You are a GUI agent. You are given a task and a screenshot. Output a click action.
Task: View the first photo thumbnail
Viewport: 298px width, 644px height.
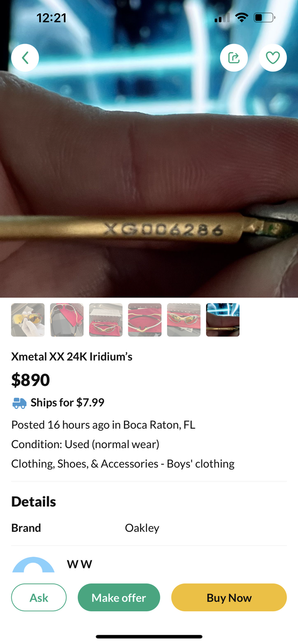click(28, 320)
